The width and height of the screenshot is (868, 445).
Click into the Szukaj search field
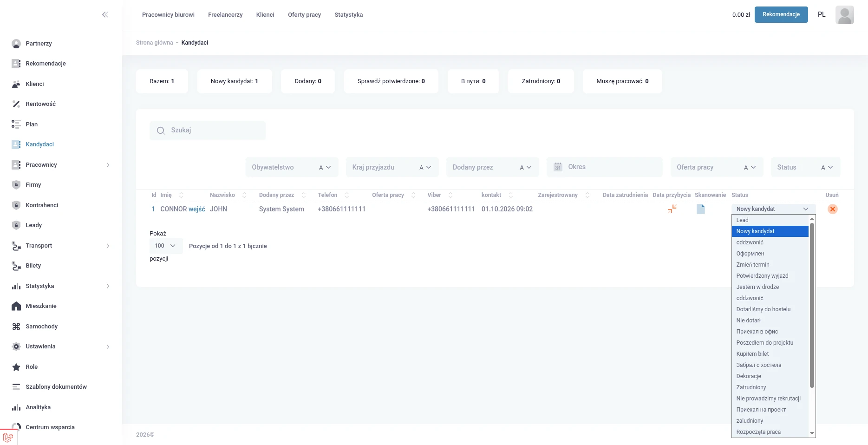coord(208,131)
